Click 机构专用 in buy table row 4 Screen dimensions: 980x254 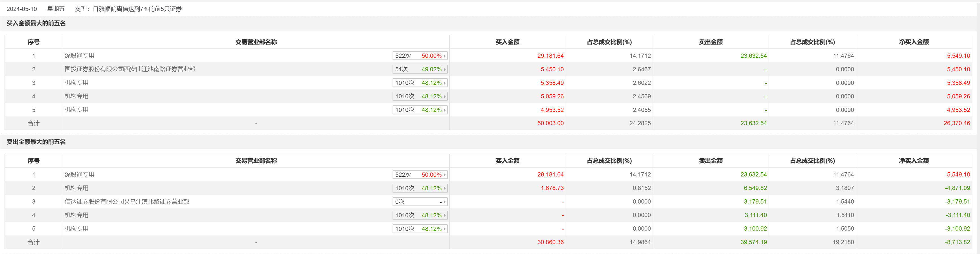[x=76, y=96]
